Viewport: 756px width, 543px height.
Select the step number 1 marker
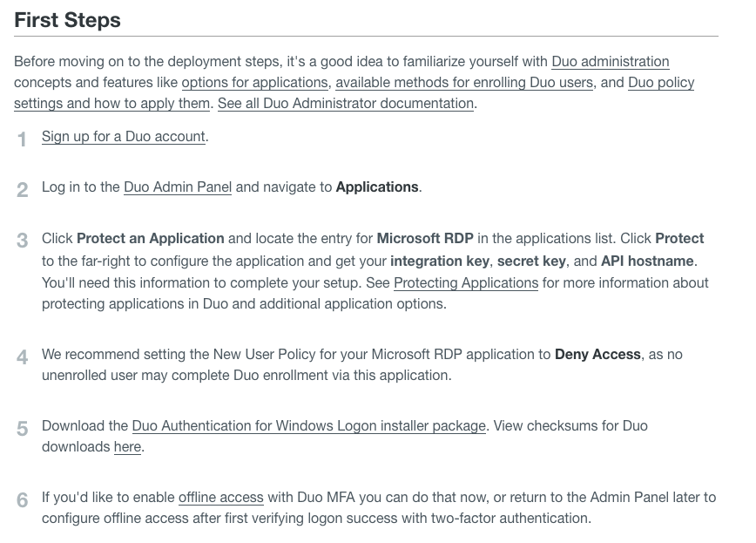(x=22, y=138)
